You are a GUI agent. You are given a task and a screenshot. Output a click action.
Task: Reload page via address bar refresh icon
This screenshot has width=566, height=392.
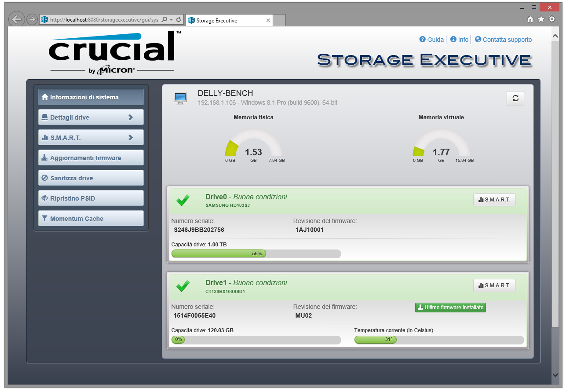click(179, 20)
